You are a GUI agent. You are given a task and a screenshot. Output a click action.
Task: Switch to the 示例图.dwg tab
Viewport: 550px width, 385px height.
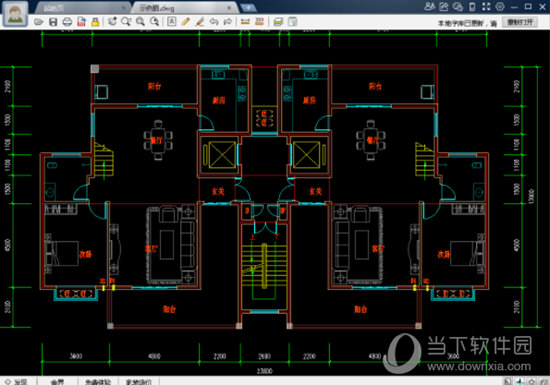(x=156, y=8)
